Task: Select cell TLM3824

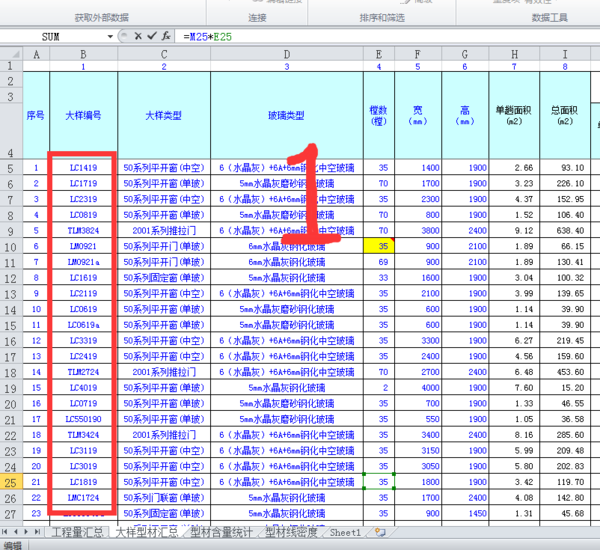Action: click(83, 230)
